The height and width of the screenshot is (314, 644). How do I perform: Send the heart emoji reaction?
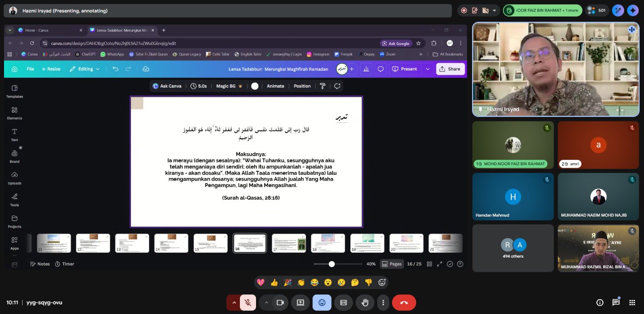coord(261,283)
